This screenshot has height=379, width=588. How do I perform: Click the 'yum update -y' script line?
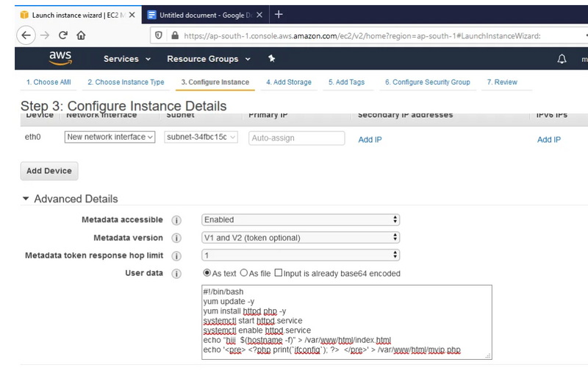tap(229, 301)
